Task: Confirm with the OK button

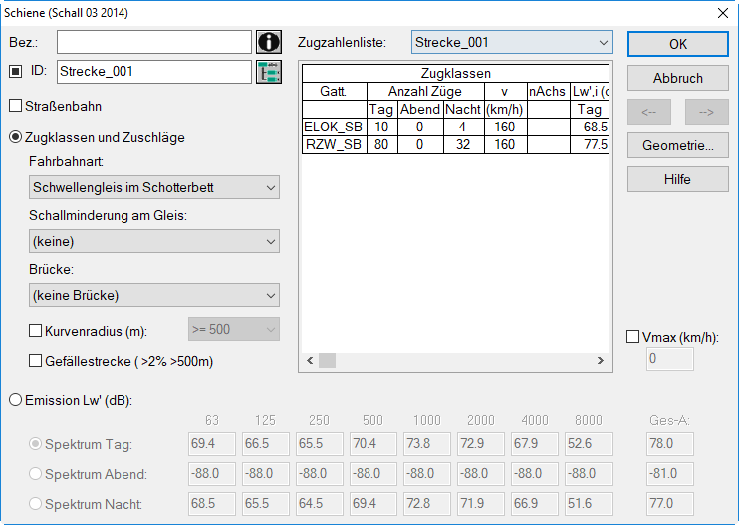Action: click(678, 44)
